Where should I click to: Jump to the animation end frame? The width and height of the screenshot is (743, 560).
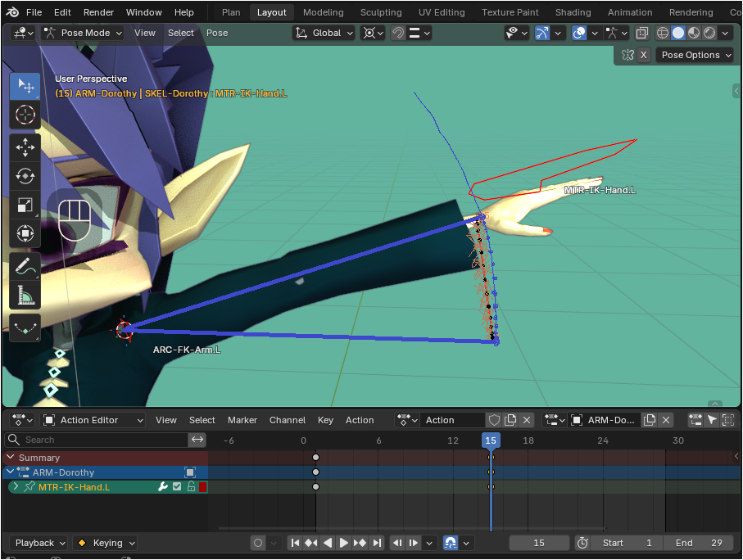pos(377,543)
